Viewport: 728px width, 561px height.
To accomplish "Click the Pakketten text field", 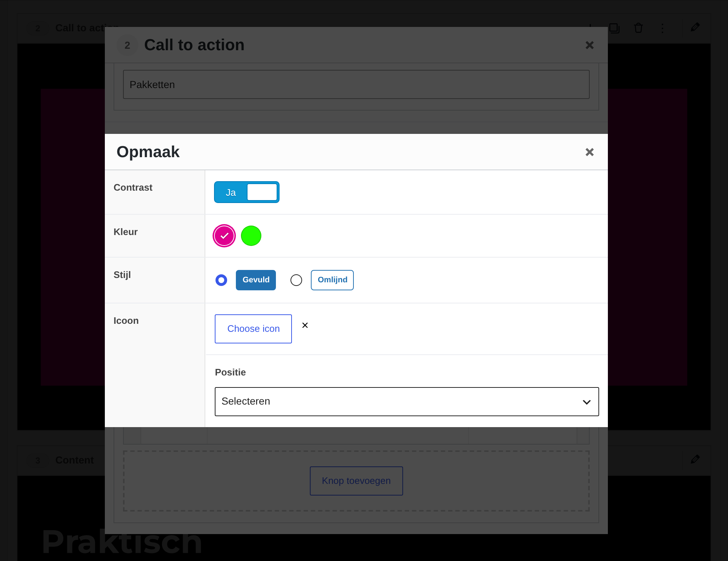I will (x=356, y=84).
